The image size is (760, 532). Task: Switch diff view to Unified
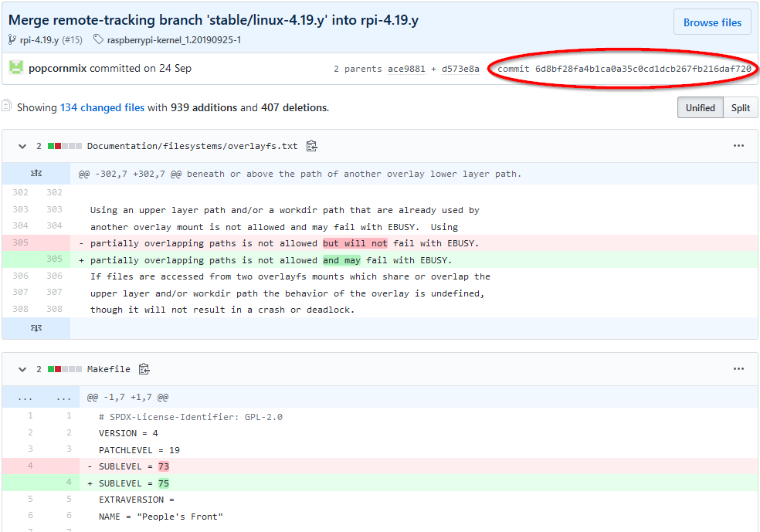coord(700,107)
